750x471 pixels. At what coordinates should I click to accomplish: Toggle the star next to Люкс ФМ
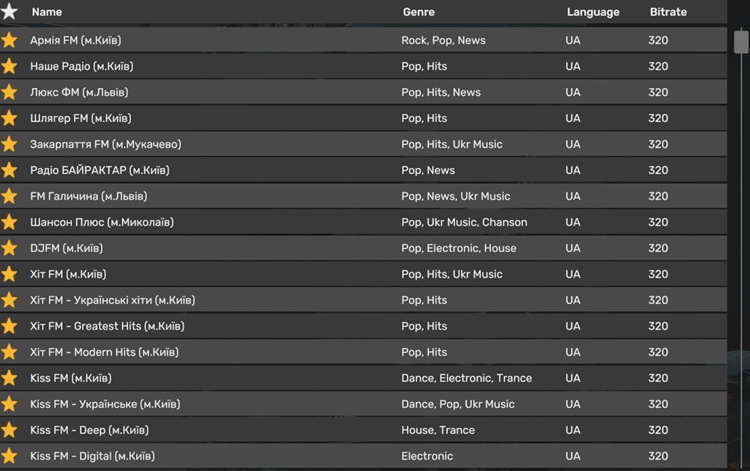[x=10, y=92]
